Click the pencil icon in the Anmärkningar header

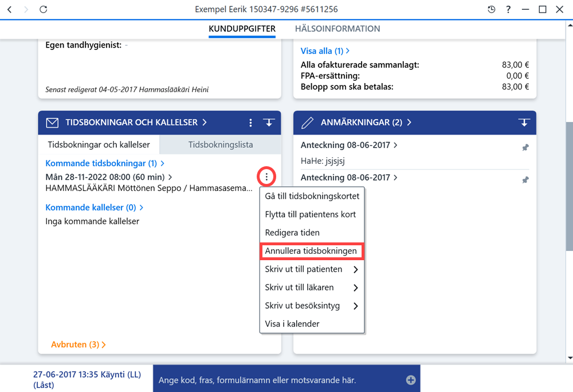[x=307, y=123]
